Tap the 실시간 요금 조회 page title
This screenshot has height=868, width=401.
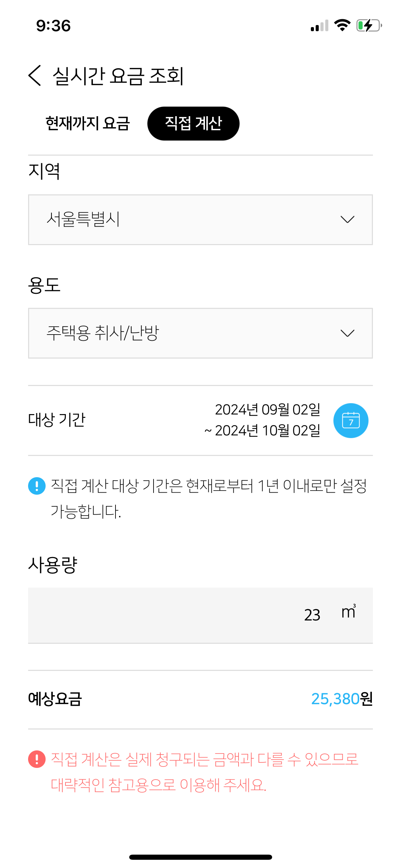click(118, 76)
